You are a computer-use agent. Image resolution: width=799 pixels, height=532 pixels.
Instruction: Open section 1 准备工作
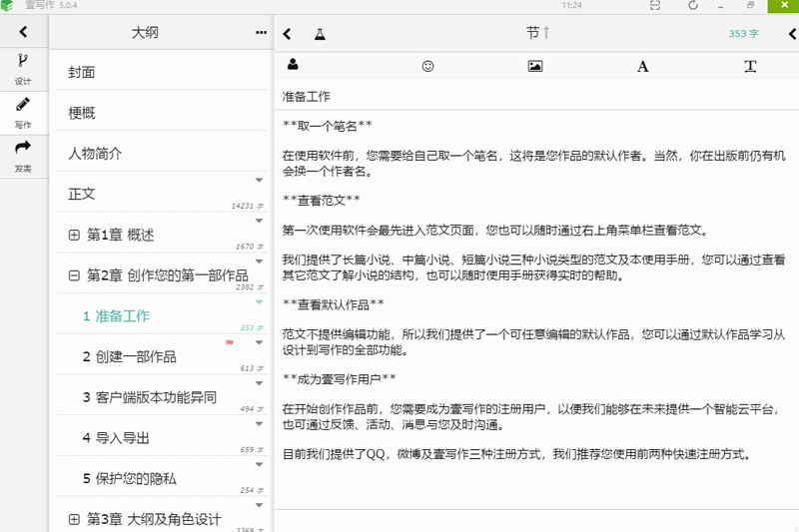click(162, 316)
